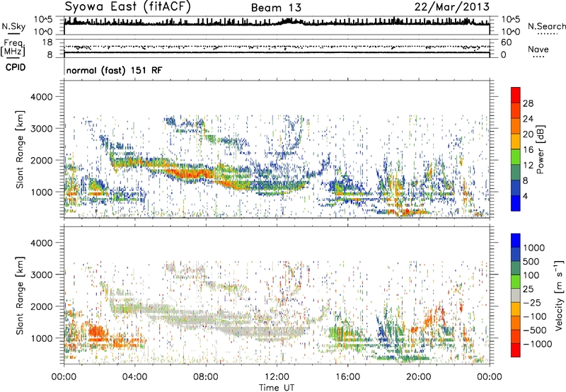Click the 'N.Search' legend label
Screen dimensions: 566x392
point(546,26)
